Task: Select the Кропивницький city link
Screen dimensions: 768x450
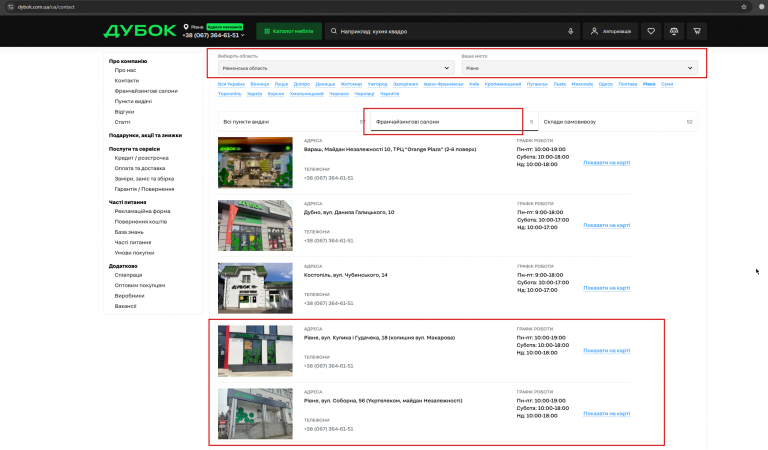Action: click(503, 84)
